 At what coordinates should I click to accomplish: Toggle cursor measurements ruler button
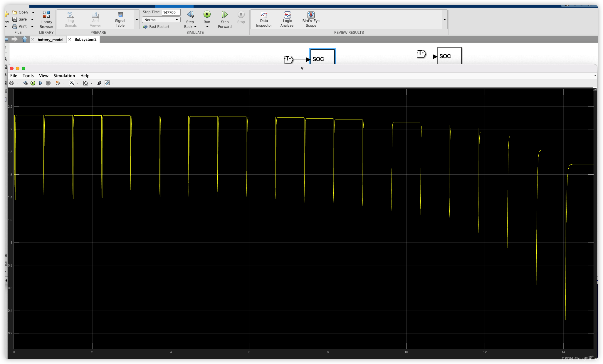tap(107, 83)
